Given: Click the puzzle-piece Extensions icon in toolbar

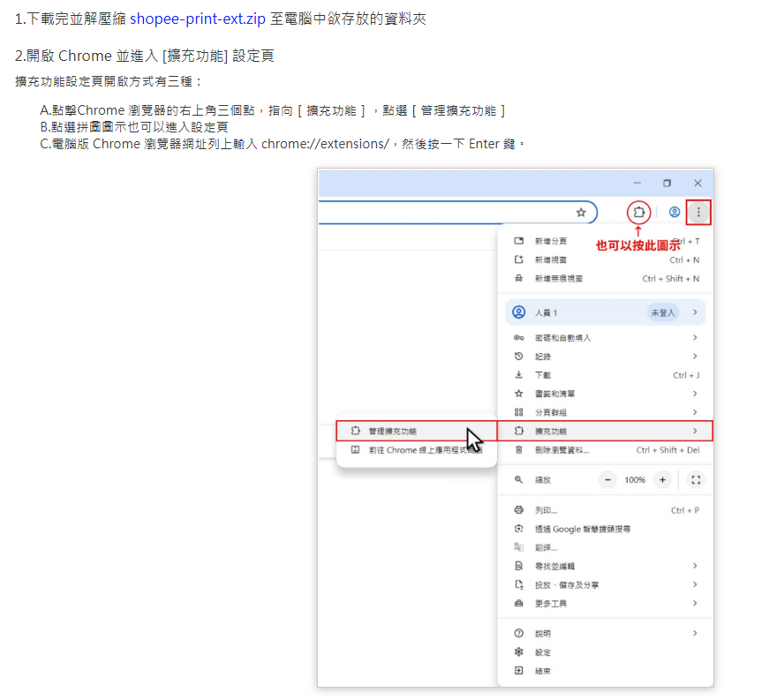Looking at the screenshot, I should [x=639, y=213].
